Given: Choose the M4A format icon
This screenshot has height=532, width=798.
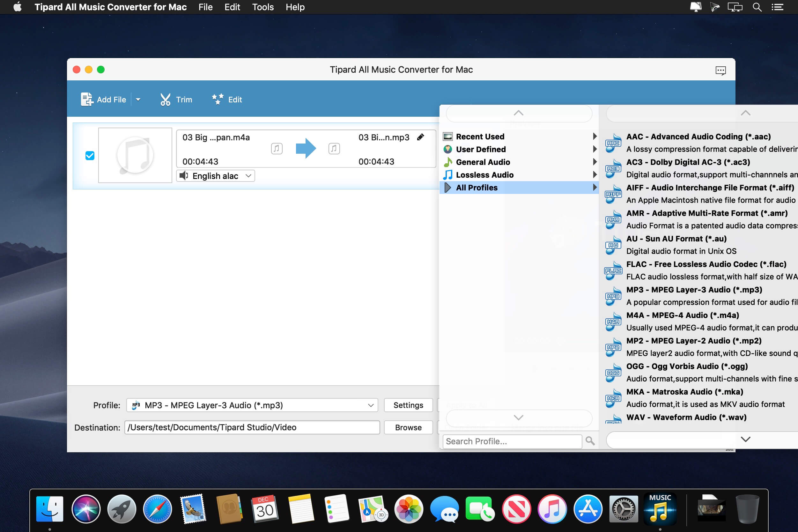Looking at the screenshot, I should click(613, 321).
